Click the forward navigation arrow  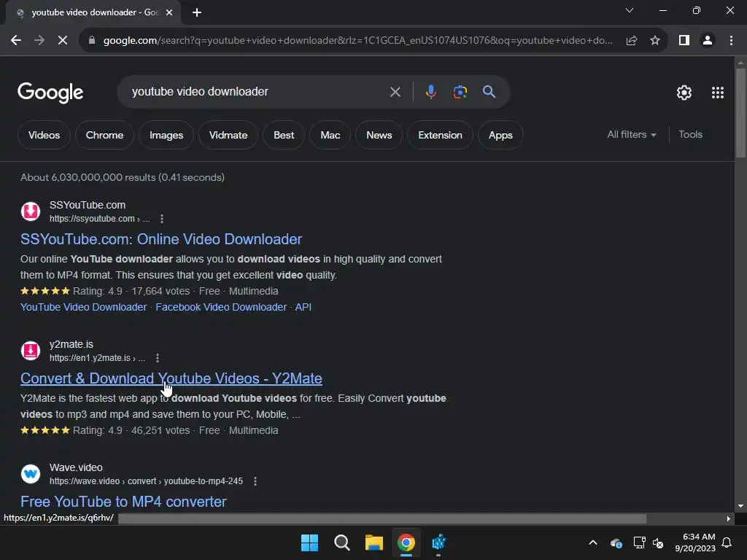tap(39, 41)
